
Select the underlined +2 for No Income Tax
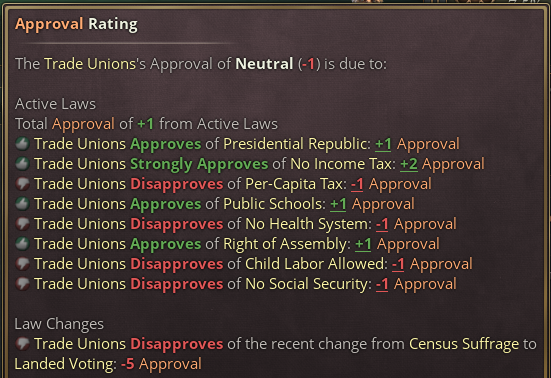pyautogui.click(x=409, y=164)
